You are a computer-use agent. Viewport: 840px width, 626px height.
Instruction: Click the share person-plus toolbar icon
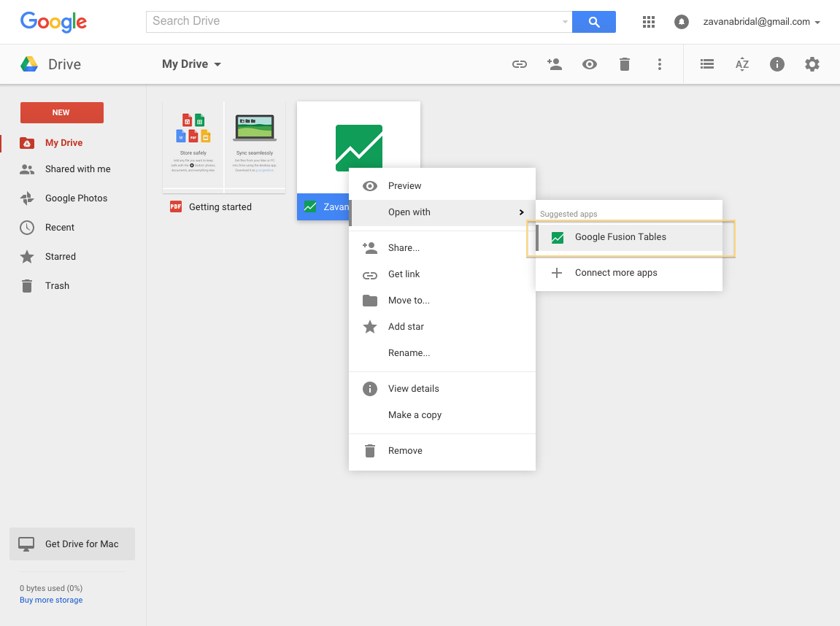coord(555,64)
